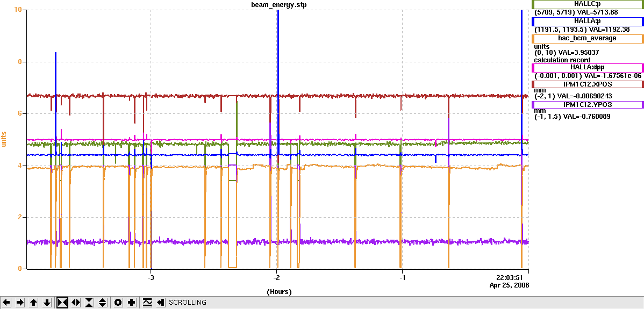Select the HALLA:dpp legend label
This screenshot has width=644, height=309.
click(x=588, y=67)
